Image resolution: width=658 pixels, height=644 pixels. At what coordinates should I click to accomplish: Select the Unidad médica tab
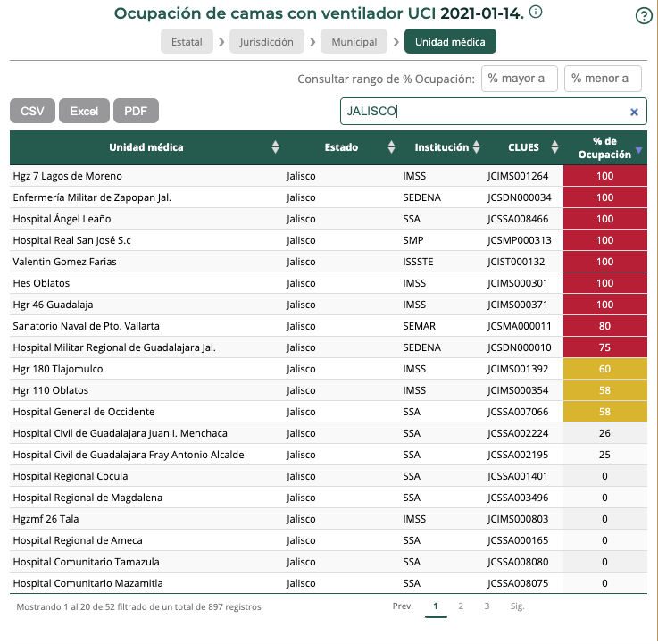[450, 42]
